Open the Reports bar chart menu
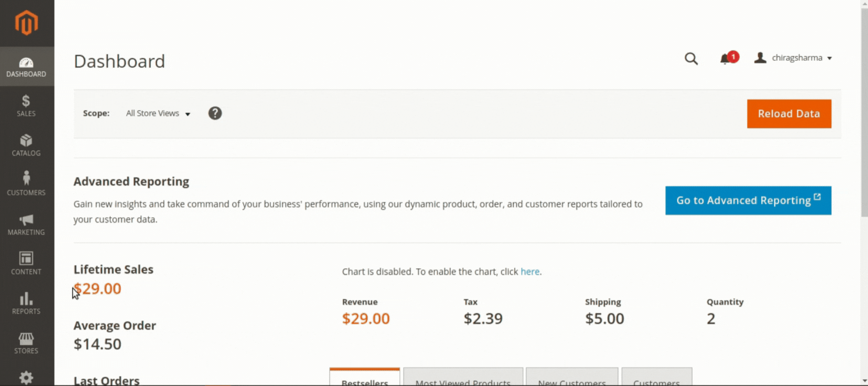The height and width of the screenshot is (386, 868). (26, 303)
